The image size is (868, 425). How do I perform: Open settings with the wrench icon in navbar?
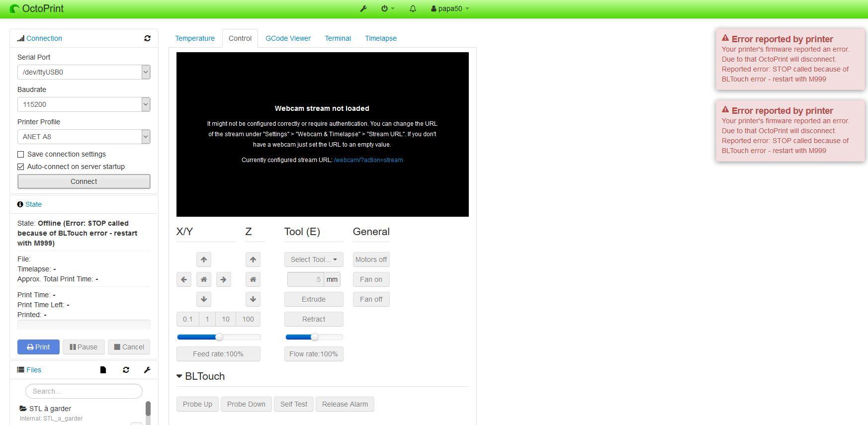[x=363, y=8]
